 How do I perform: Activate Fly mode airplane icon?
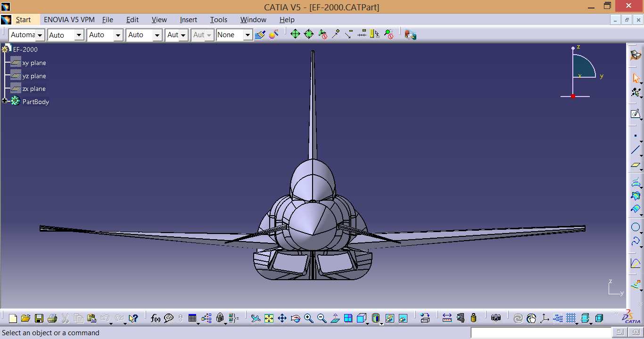[256, 319]
